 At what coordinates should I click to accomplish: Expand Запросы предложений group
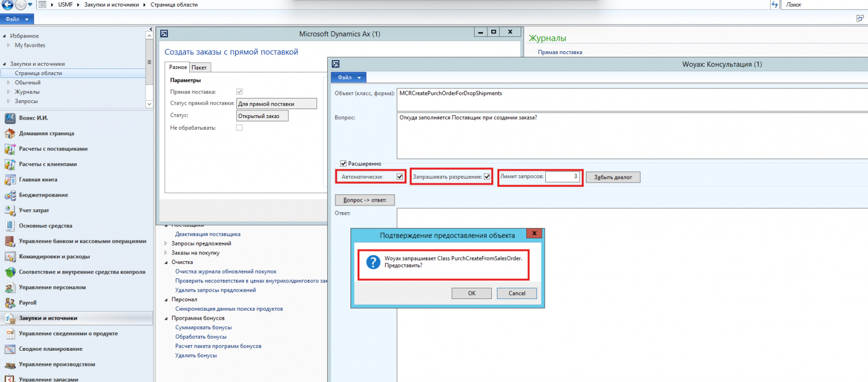tap(166, 243)
